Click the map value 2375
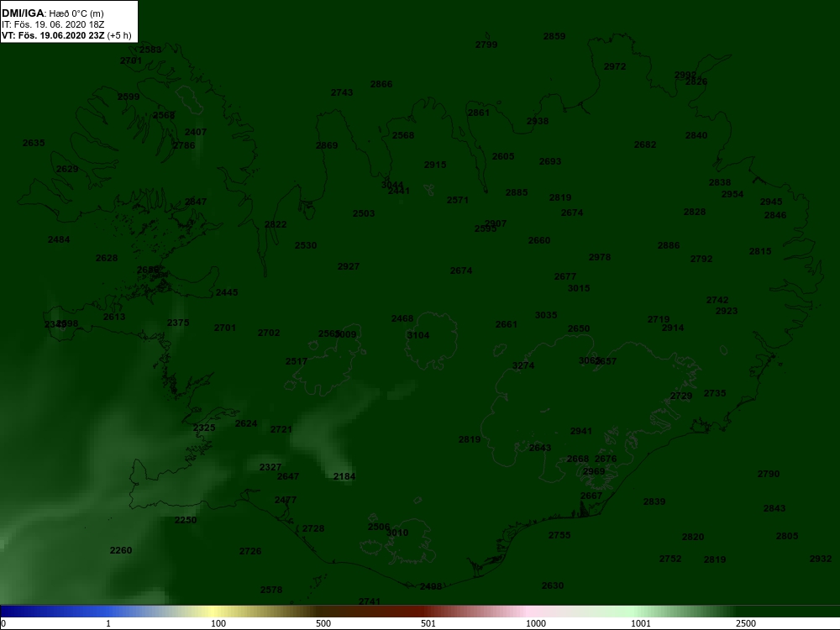The height and width of the screenshot is (630, 840). pos(178,323)
